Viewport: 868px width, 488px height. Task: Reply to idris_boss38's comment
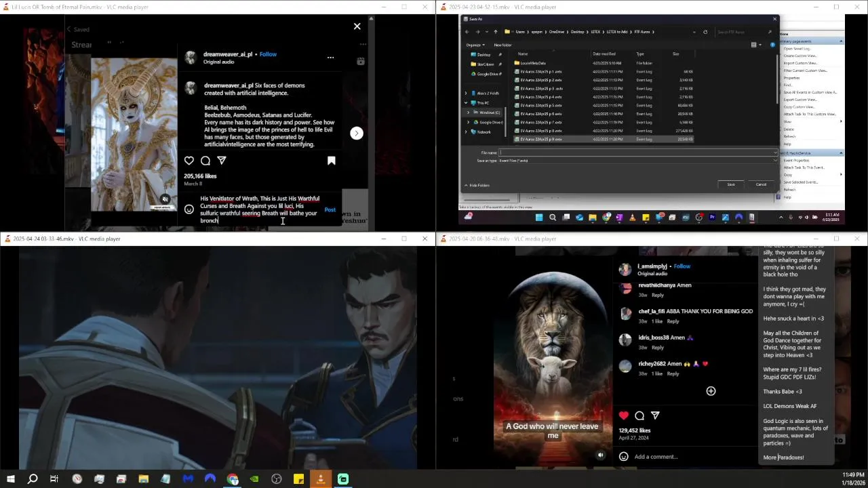[x=658, y=348]
